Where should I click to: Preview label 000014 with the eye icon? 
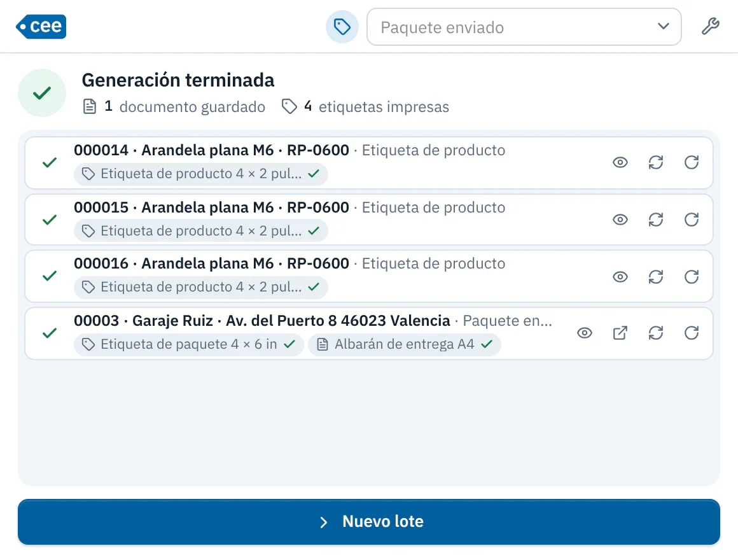[620, 163]
